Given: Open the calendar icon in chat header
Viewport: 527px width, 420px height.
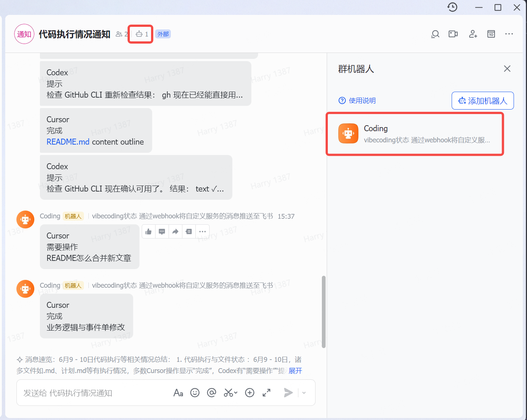Looking at the screenshot, I should 491,34.
